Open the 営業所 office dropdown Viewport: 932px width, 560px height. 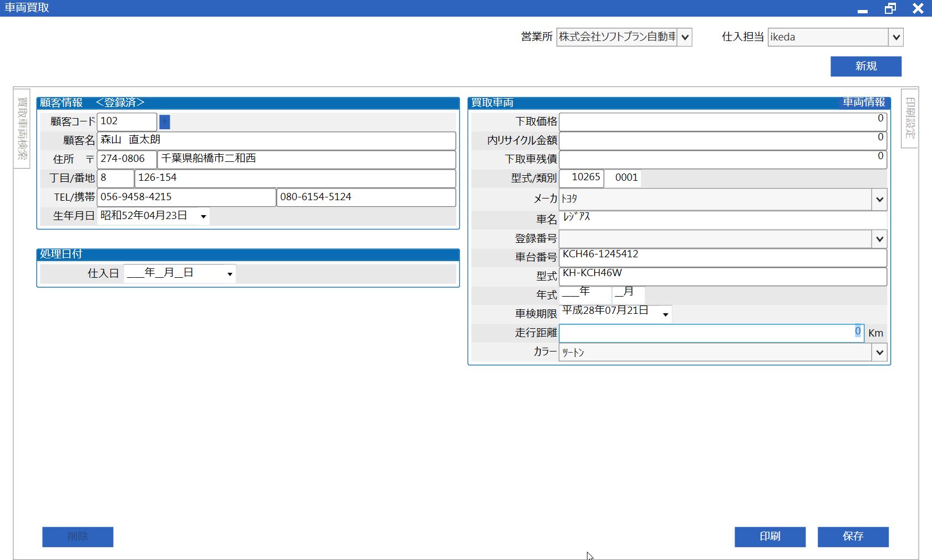685,37
